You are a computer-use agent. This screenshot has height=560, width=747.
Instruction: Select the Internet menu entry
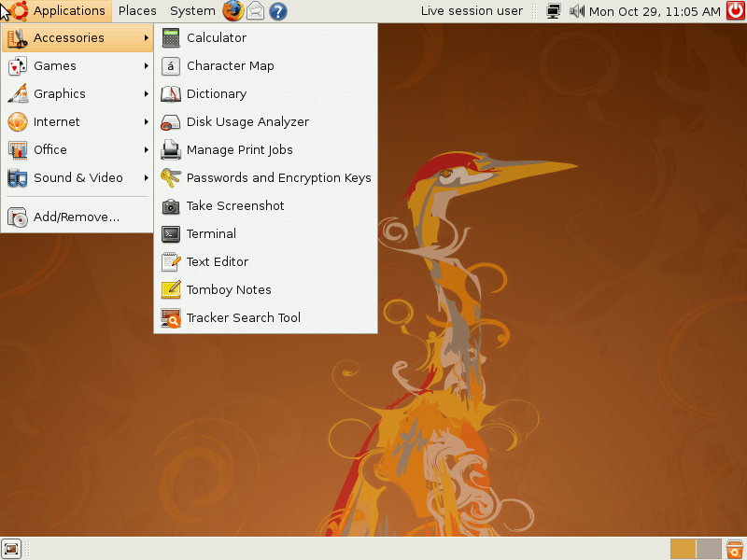click(78, 122)
